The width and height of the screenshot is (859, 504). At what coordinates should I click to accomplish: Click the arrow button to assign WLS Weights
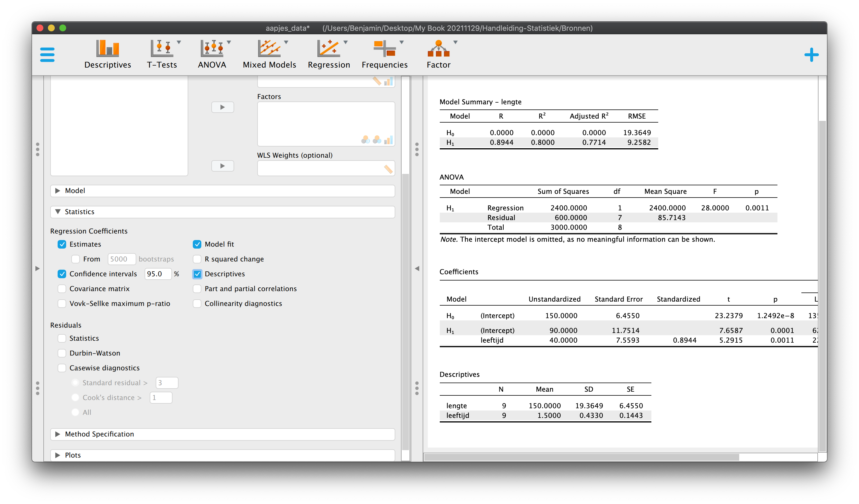click(222, 166)
